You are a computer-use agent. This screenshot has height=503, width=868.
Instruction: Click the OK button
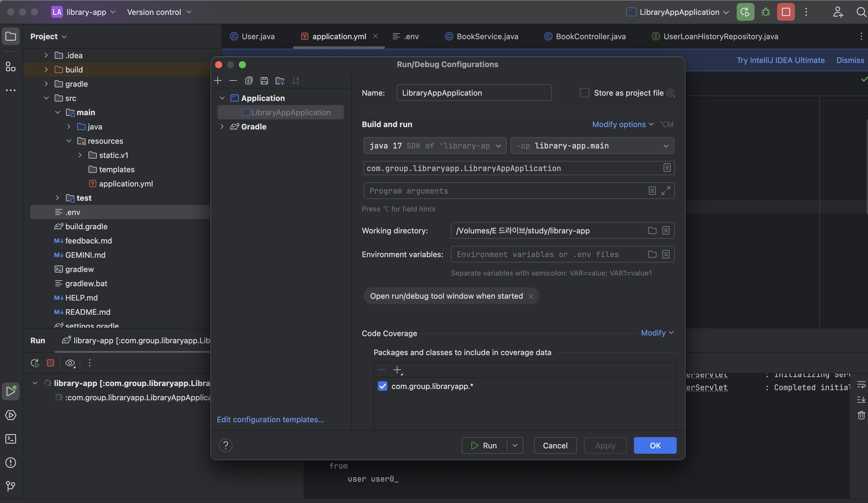click(655, 445)
